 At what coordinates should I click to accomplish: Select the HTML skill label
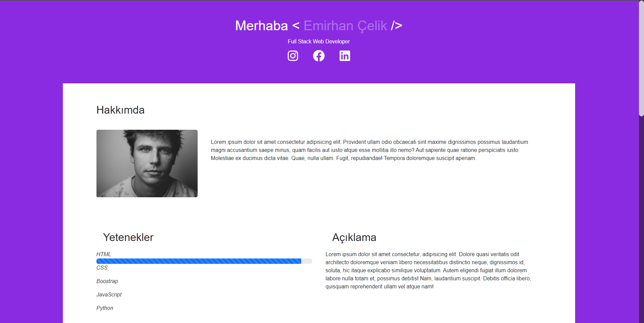point(104,254)
